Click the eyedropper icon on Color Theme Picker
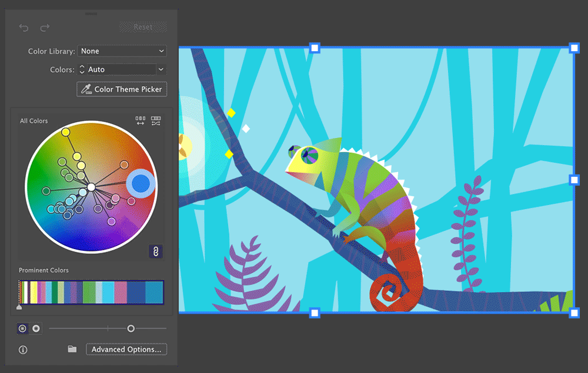This screenshot has width=588, height=373. click(86, 89)
